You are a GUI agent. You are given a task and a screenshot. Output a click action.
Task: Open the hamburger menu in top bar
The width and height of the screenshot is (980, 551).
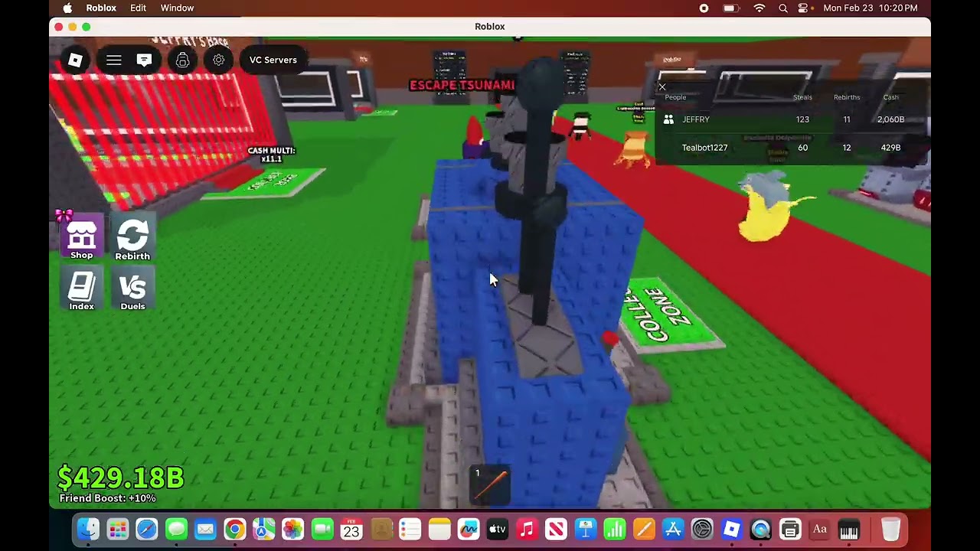pyautogui.click(x=113, y=60)
